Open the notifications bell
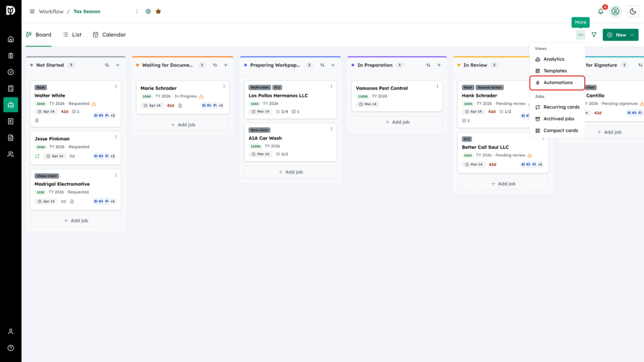 (601, 11)
